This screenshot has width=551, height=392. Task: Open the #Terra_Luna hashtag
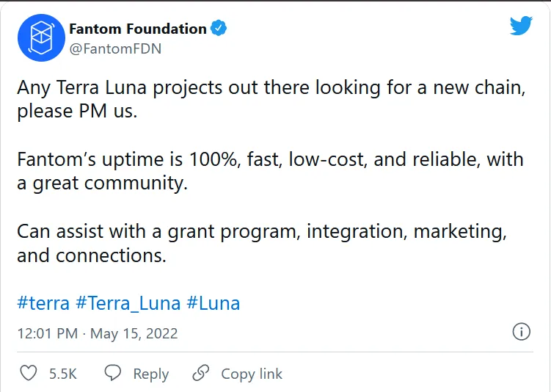(x=128, y=303)
